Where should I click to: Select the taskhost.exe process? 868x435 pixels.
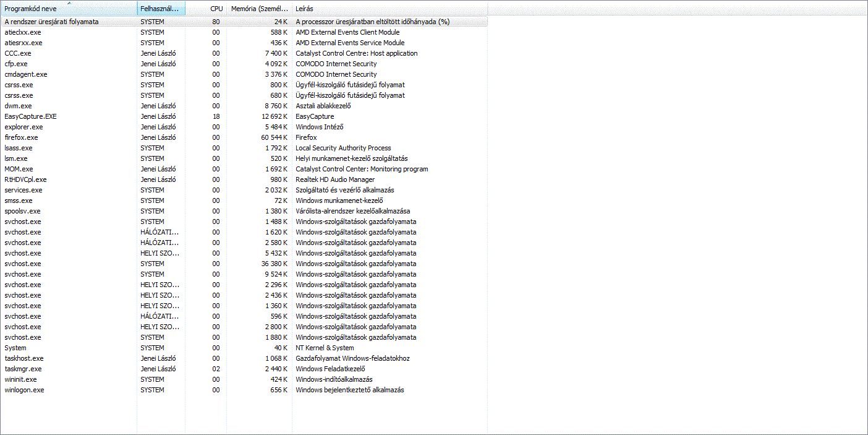[x=244, y=358]
